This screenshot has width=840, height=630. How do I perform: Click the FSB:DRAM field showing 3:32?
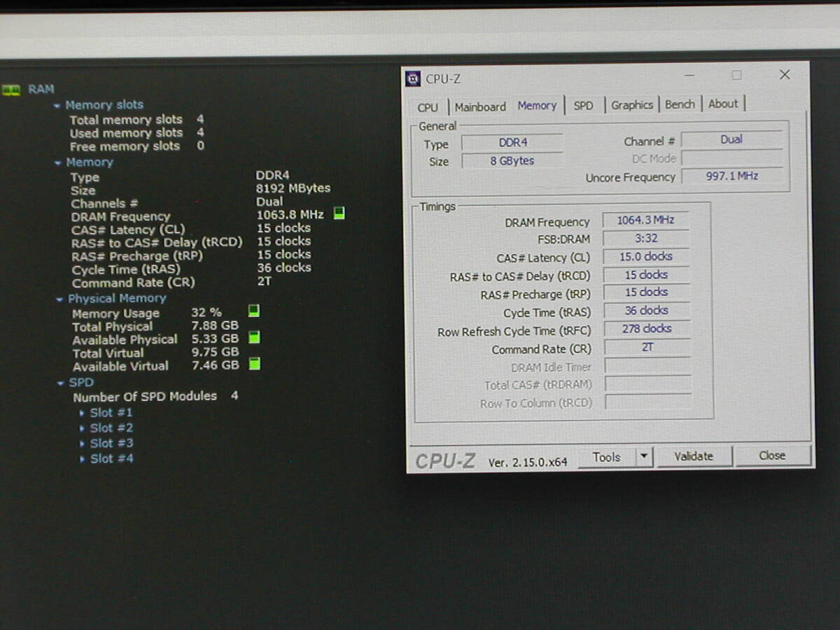[645, 238]
